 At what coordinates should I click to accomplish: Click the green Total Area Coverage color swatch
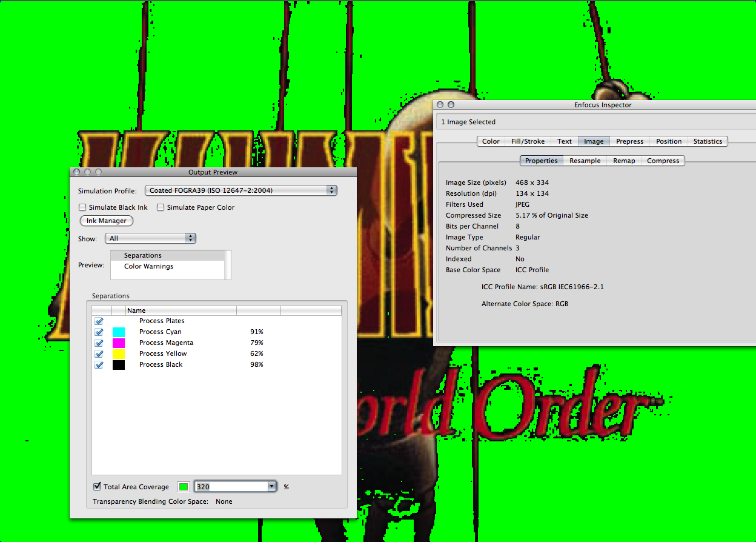184,487
